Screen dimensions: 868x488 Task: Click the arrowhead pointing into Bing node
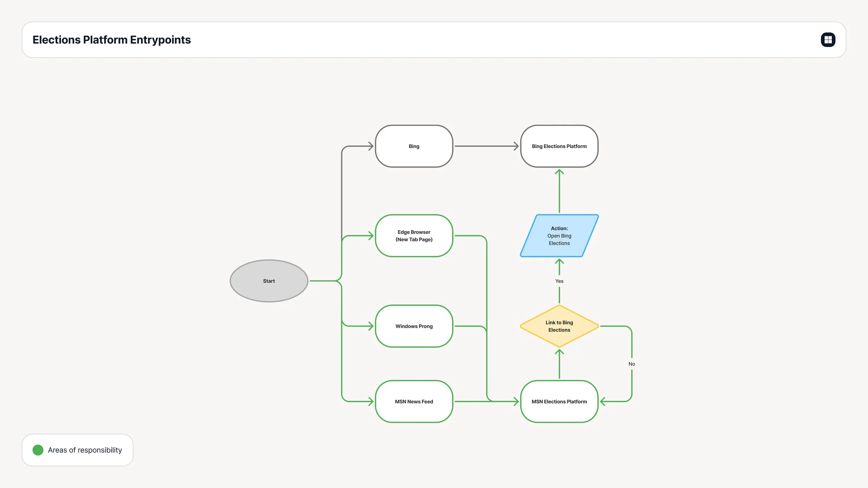pos(371,146)
